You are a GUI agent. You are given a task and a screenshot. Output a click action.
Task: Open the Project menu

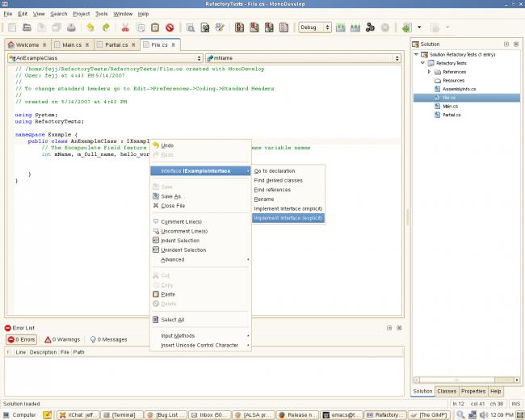pos(82,14)
